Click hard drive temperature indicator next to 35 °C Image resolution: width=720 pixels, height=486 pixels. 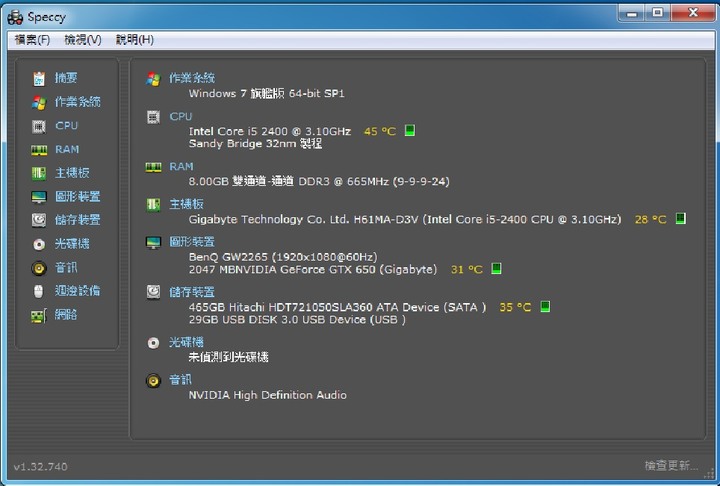tap(545, 306)
